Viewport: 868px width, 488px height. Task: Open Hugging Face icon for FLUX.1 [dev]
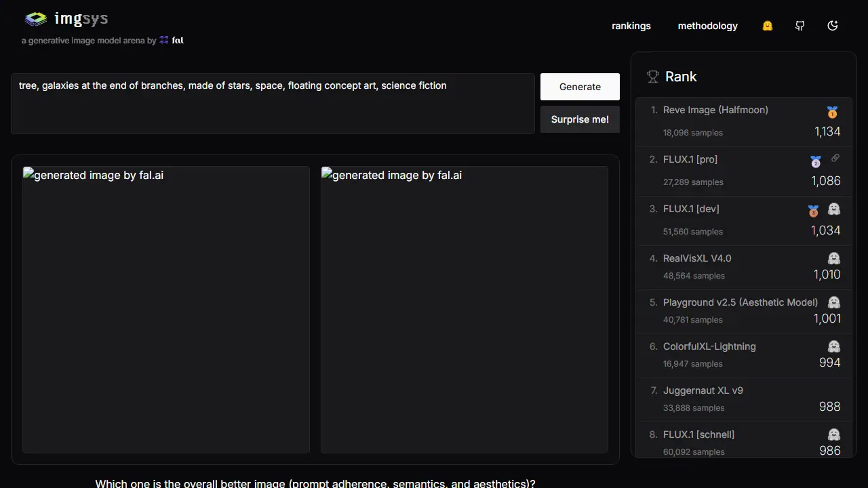pos(834,209)
